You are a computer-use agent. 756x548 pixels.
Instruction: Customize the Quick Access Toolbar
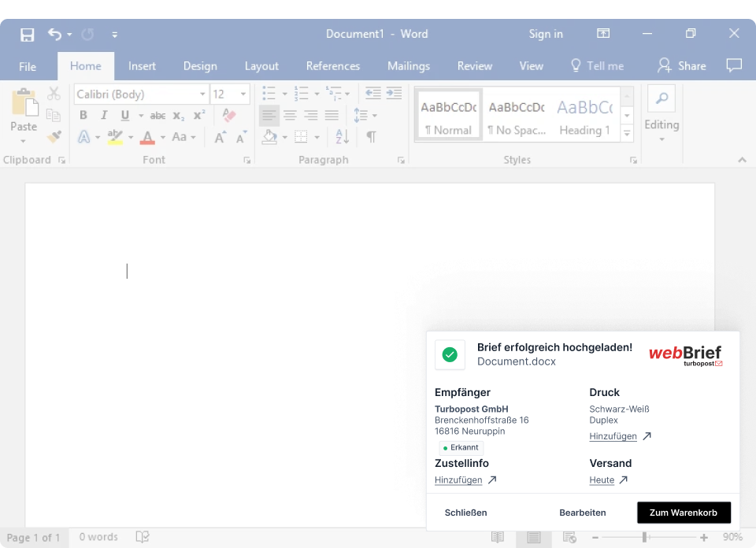pos(114,35)
